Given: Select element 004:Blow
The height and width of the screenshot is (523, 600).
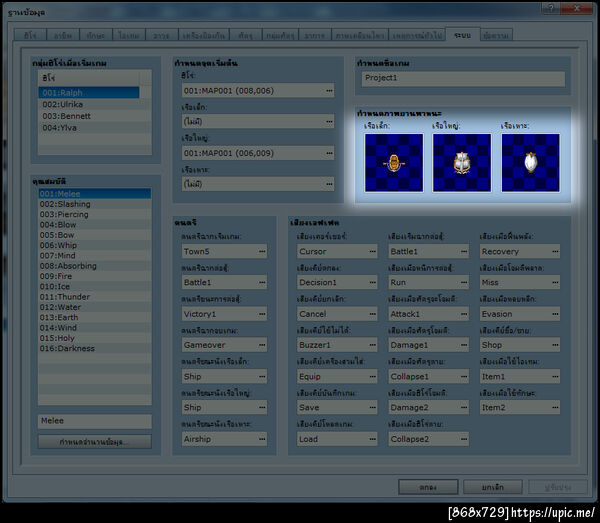Looking at the screenshot, I should pos(95,225).
